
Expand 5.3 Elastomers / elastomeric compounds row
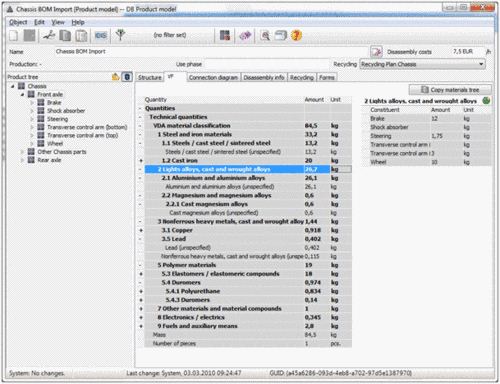point(141,274)
